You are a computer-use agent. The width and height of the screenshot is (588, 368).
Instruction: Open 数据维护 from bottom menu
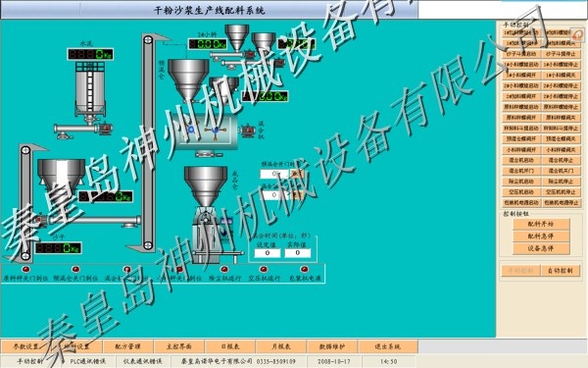tap(332, 346)
